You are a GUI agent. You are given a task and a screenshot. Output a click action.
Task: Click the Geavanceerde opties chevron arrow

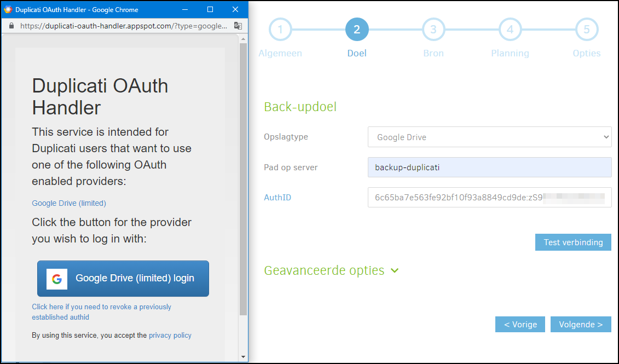point(395,271)
